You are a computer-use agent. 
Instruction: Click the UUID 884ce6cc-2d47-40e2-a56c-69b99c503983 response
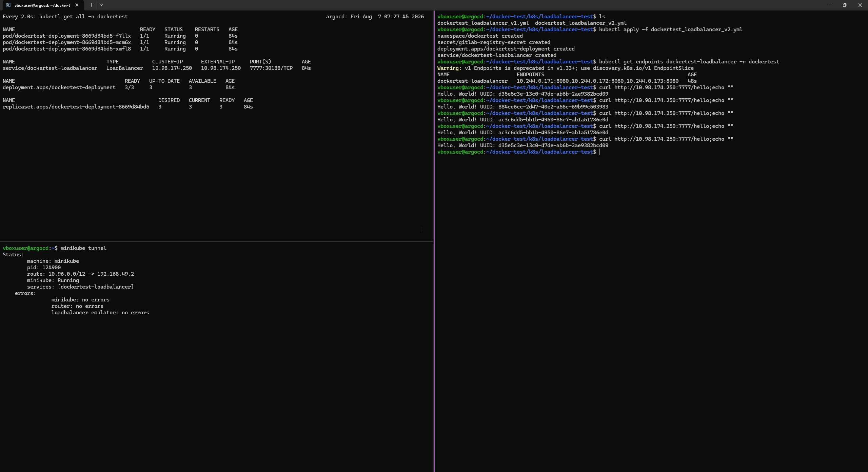point(522,107)
